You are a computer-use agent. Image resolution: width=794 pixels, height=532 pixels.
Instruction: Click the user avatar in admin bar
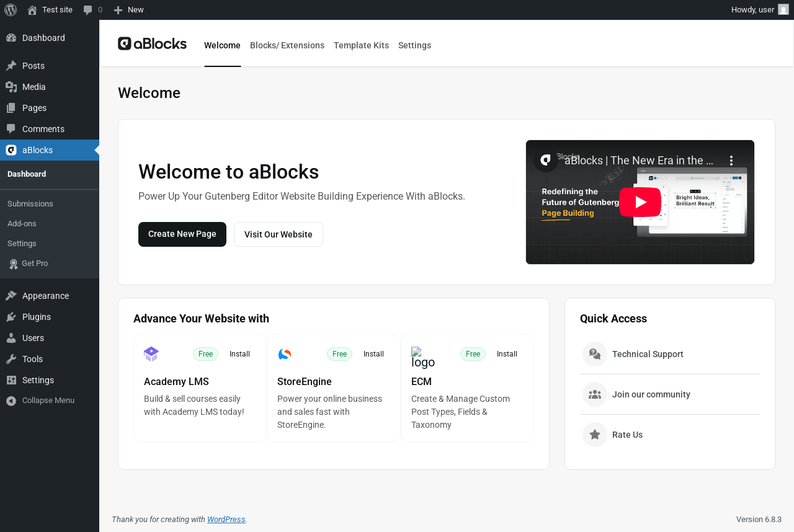[x=783, y=10]
